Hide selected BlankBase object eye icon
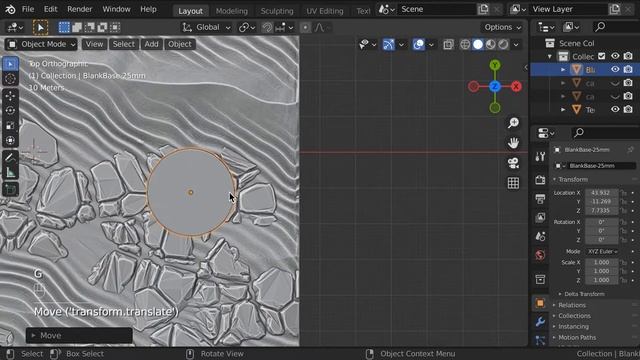Viewport: 640px width, 360px height. click(x=615, y=69)
